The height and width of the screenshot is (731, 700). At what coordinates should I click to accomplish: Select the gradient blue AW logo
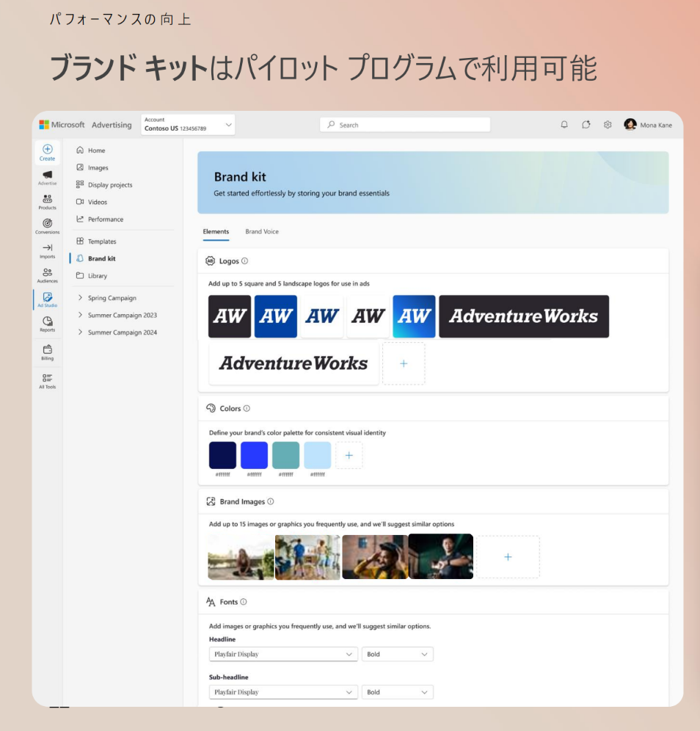415,316
